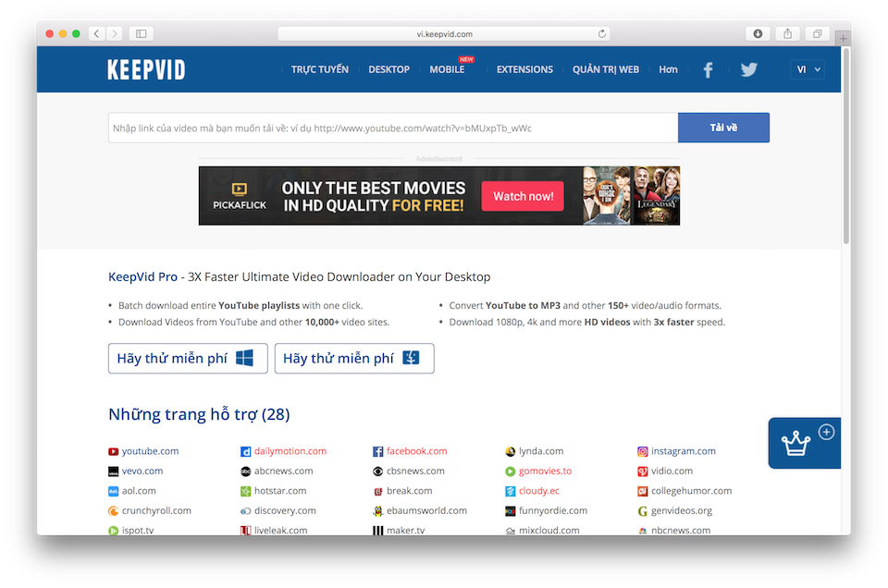Screen dimensions: 888x588
Task: Click the Tải về download button
Action: tap(723, 128)
